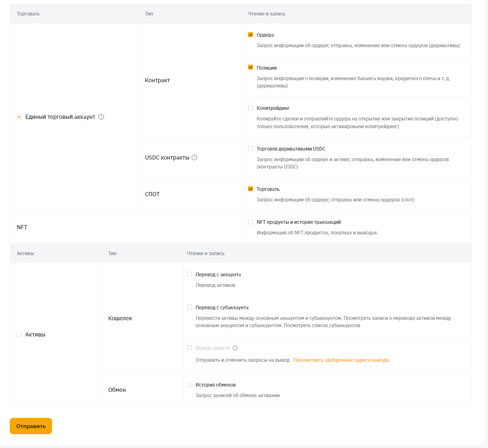Select the Активы group checkbox

click(19, 334)
